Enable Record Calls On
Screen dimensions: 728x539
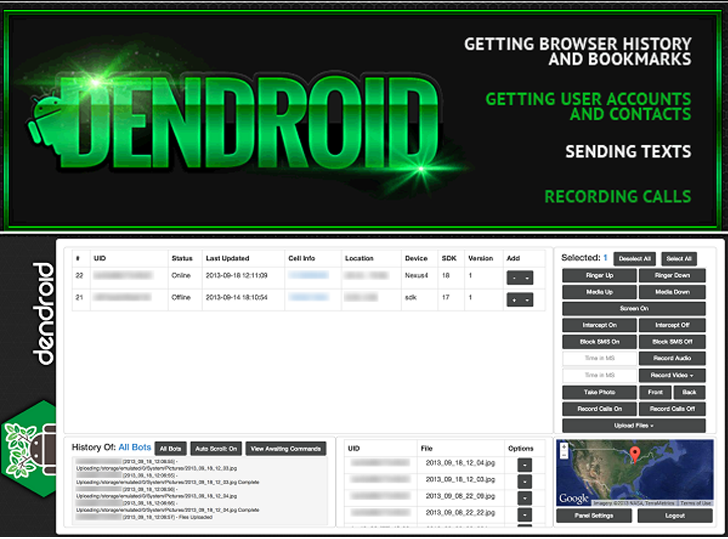[x=599, y=409]
